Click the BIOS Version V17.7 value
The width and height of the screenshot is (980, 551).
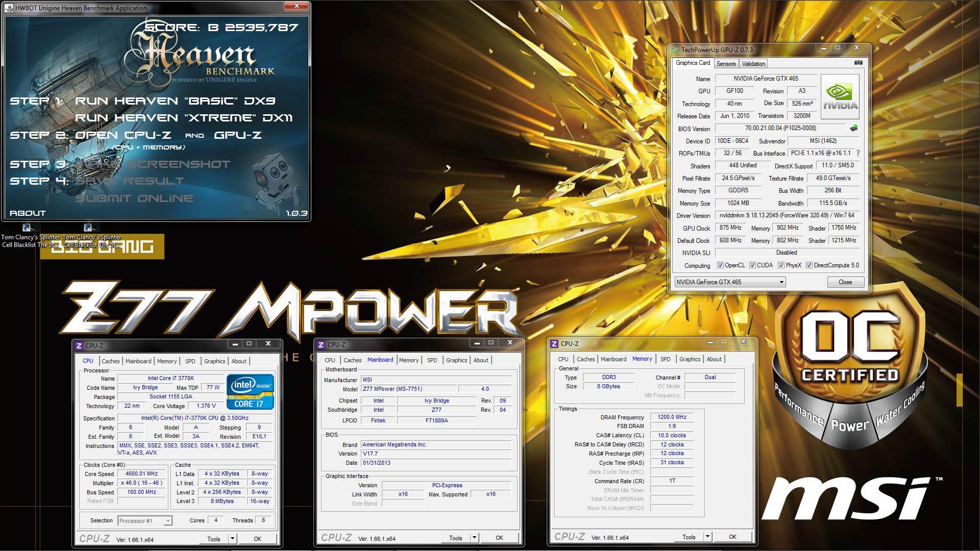click(x=436, y=454)
